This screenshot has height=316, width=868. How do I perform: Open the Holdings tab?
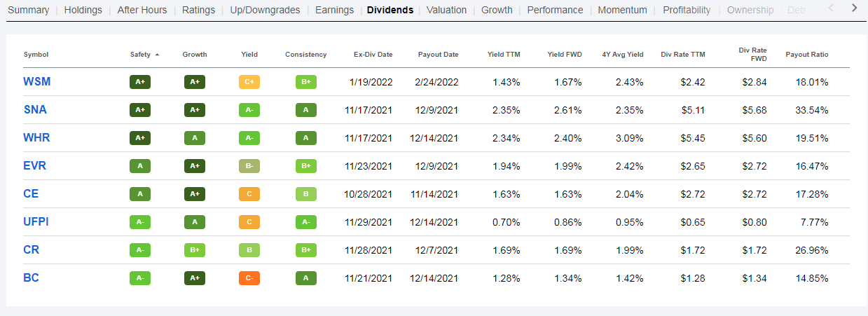click(x=83, y=10)
